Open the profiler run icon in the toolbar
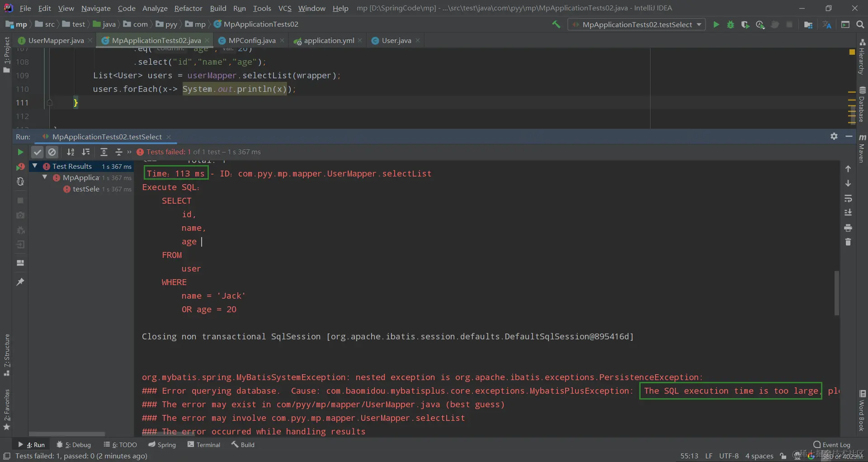The height and width of the screenshot is (462, 868). (x=760, y=24)
